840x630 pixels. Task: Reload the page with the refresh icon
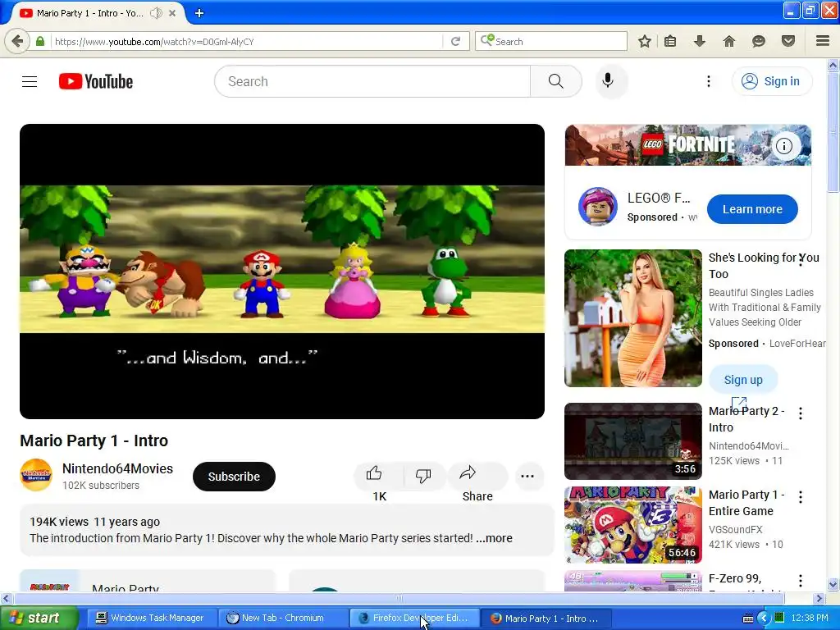point(456,41)
